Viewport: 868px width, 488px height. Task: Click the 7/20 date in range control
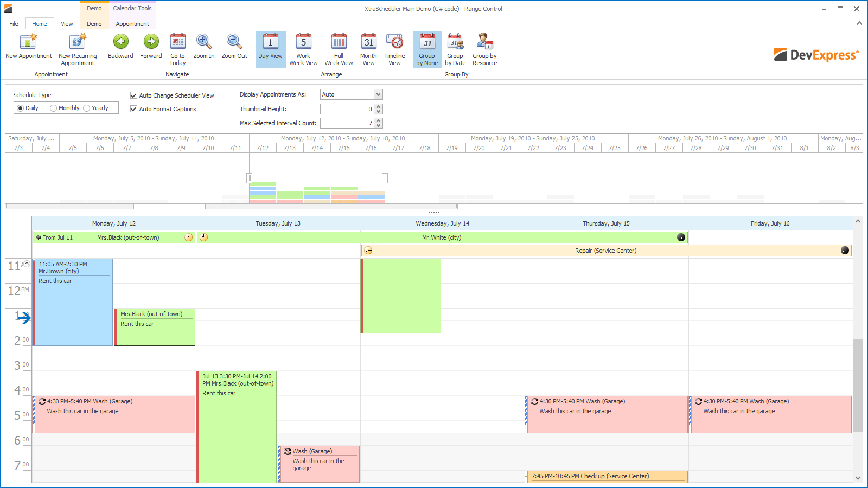pos(479,148)
